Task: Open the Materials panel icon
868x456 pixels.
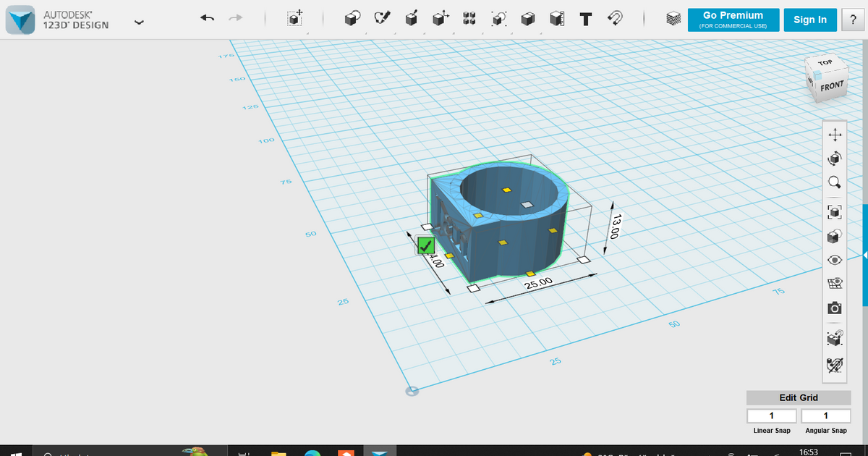Action: (x=673, y=20)
